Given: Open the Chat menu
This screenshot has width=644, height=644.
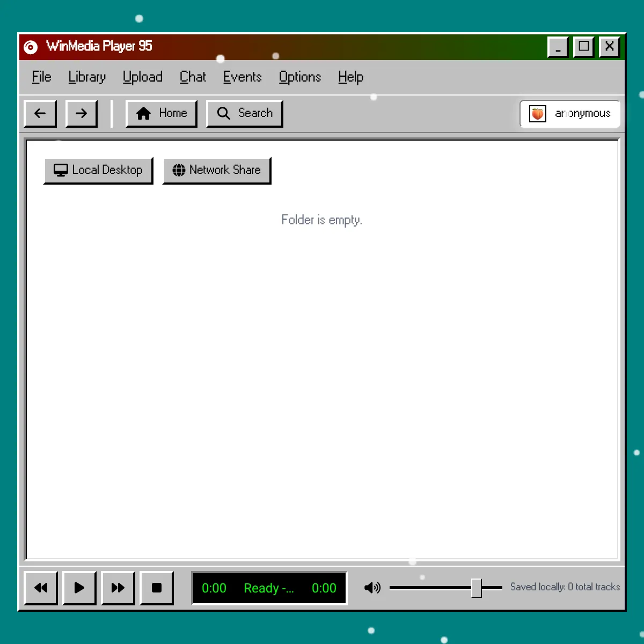Looking at the screenshot, I should (x=193, y=77).
